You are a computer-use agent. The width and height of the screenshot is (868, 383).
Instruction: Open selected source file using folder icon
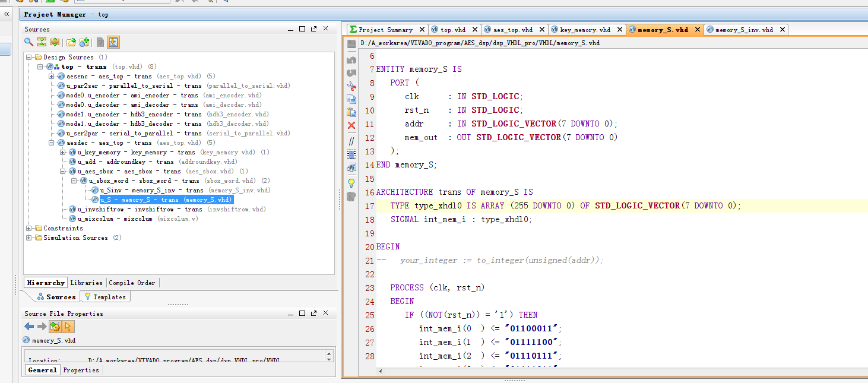[x=71, y=42]
